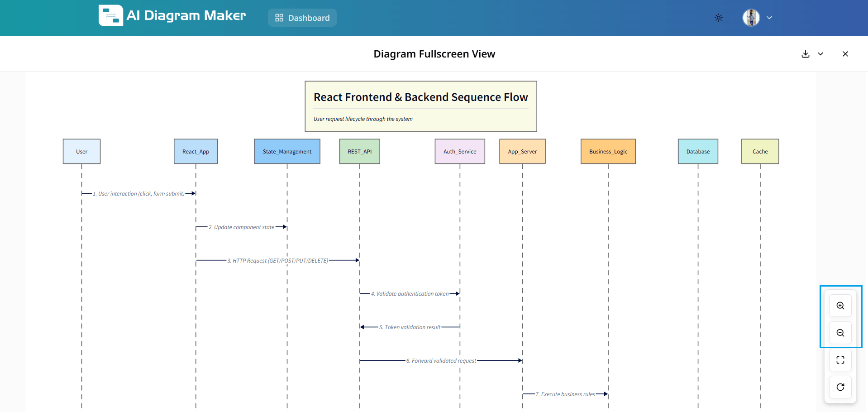The height and width of the screenshot is (412, 868).
Task: Click the AI Diagram Maker title text
Action: (x=186, y=16)
